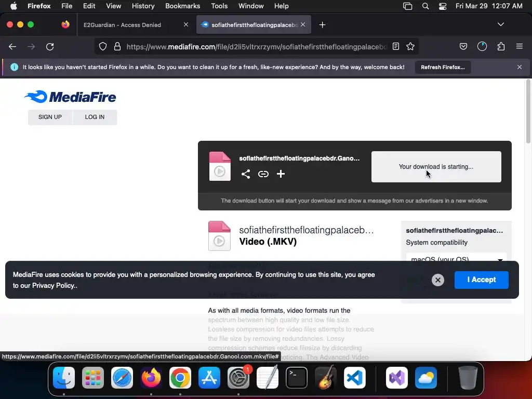The width and height of the screenshot is (532, 399).
Task: Reload the current MediaFire page
Action: (50, 46)
